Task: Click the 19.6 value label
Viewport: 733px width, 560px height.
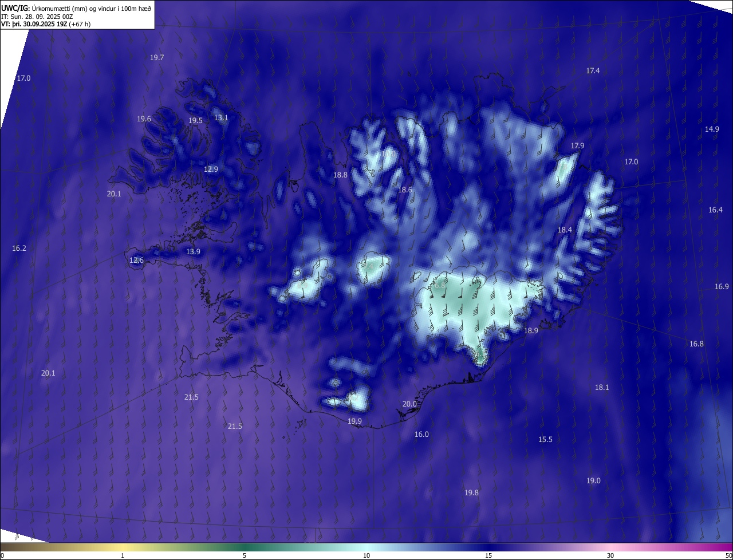Action: coord(144,119)
